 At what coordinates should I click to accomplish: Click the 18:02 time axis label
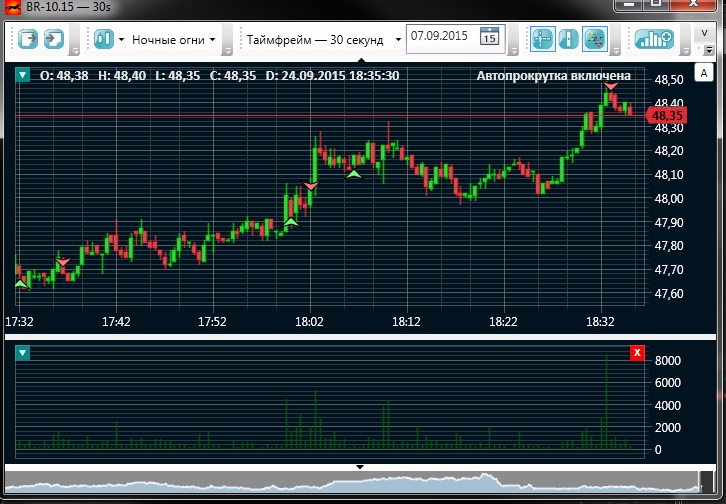pos(309,321)
